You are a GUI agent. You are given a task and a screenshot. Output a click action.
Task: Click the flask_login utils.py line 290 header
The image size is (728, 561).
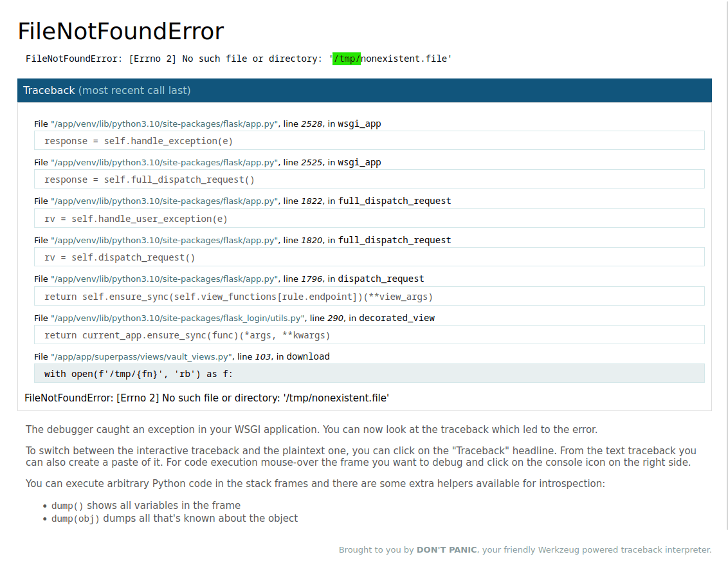click(x=234, y=318)
